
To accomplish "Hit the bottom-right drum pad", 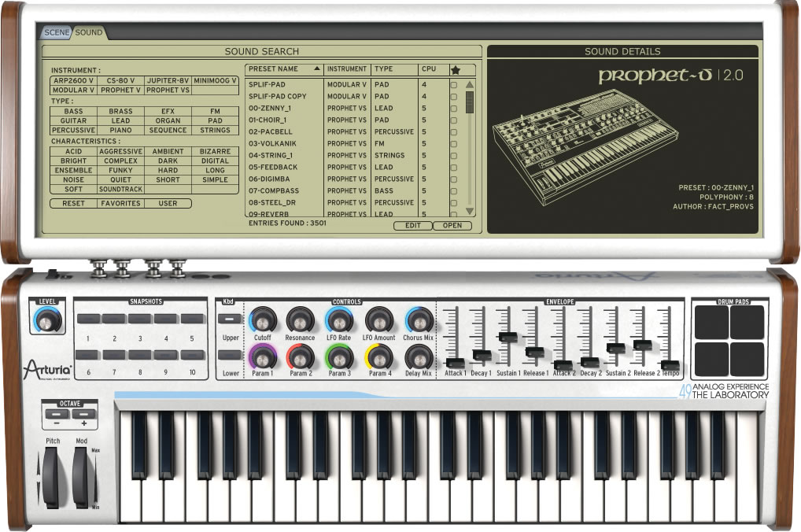I will pos(747,360).
